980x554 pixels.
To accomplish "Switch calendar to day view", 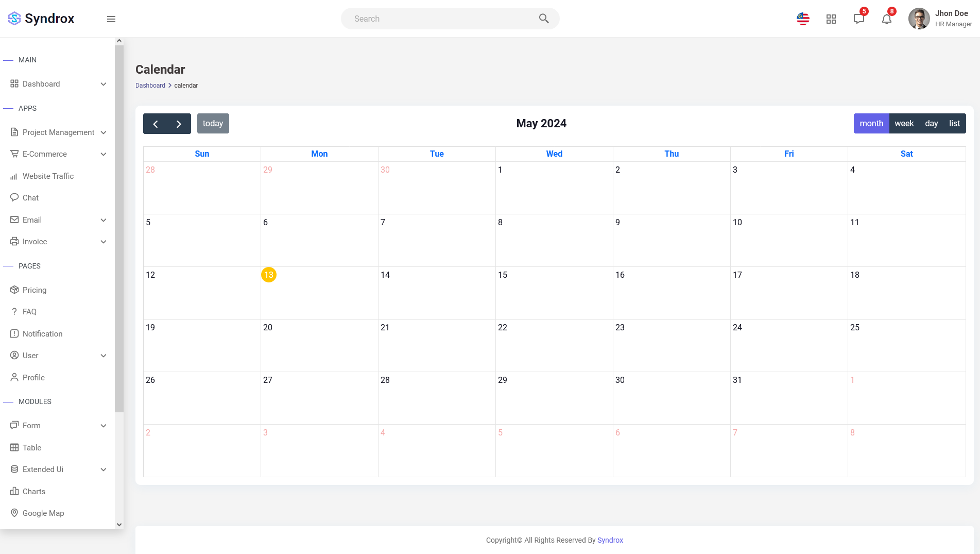I will tap(931, 124).
